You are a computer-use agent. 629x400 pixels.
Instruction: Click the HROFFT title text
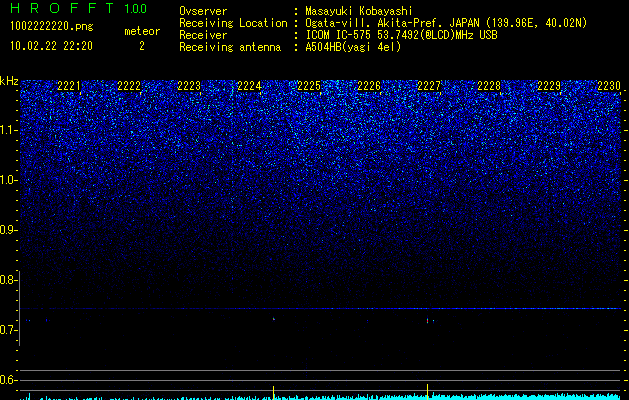61,8
